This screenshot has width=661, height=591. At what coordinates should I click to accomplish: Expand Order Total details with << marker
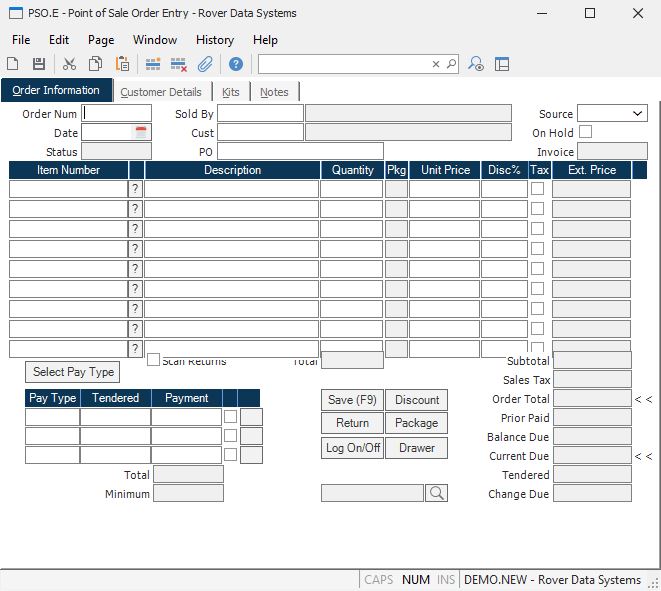[643, 399]
